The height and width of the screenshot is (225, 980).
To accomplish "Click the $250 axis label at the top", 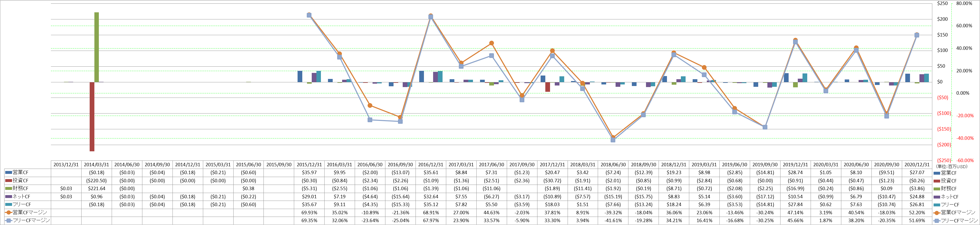I will click(942, 3).
